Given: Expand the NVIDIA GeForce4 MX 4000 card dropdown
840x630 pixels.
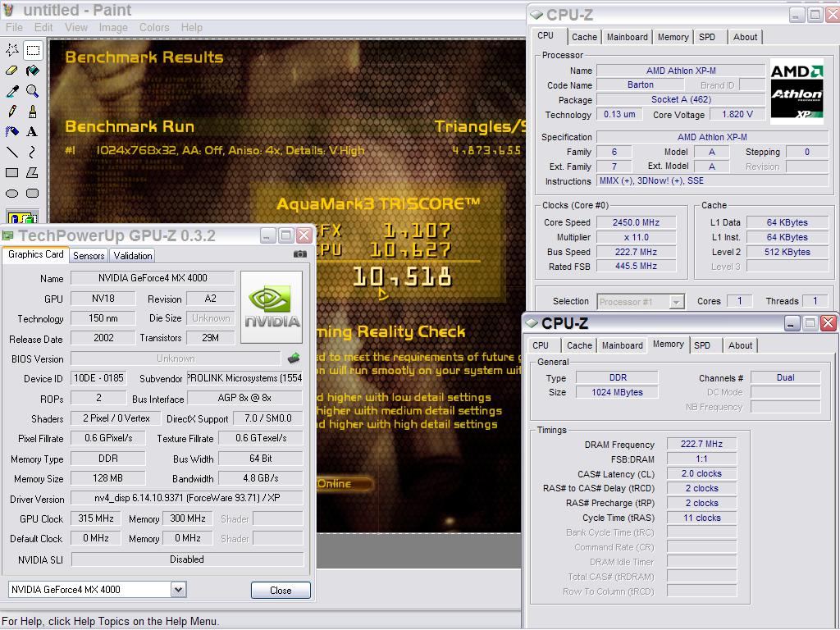Looking at the screenshot, I should pyautogui.click(x=178, y=590).
